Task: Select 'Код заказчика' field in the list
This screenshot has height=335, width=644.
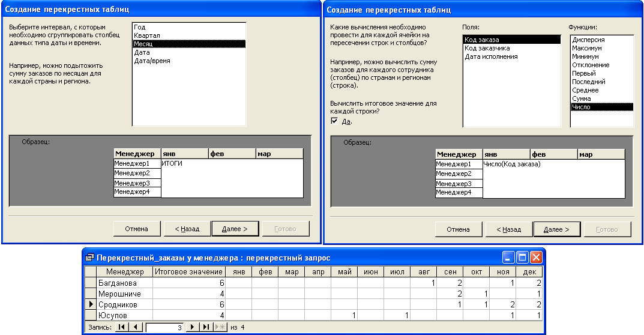Action: tap(512, 48)
